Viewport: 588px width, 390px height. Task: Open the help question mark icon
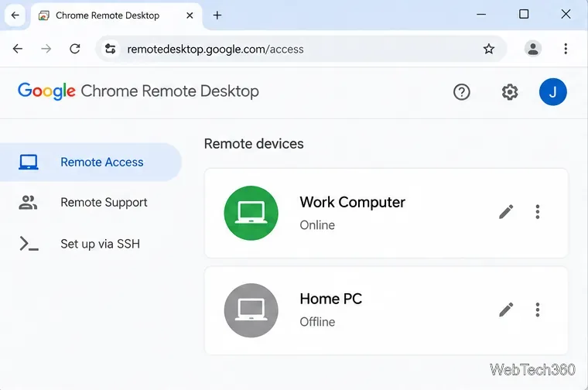462,92
